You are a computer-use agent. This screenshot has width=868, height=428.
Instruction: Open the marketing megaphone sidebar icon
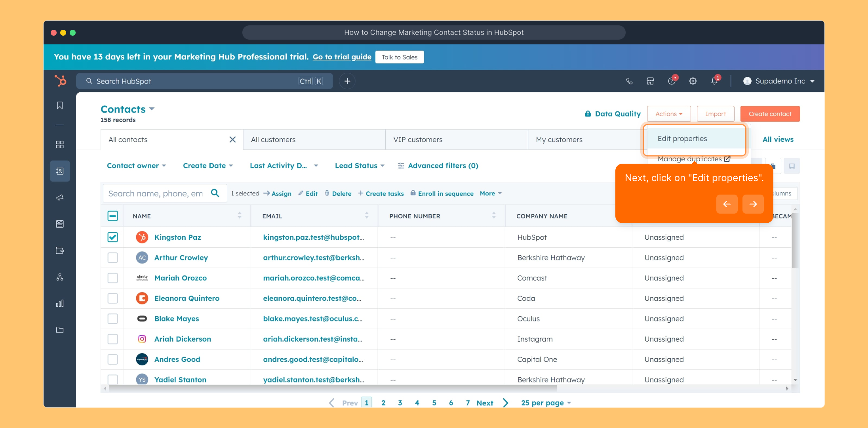point(60,197)
